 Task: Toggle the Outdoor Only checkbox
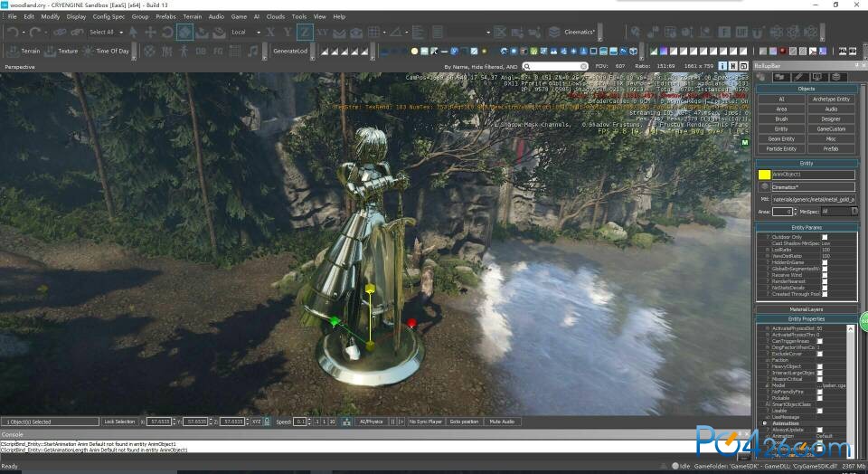tap(825, 237)
